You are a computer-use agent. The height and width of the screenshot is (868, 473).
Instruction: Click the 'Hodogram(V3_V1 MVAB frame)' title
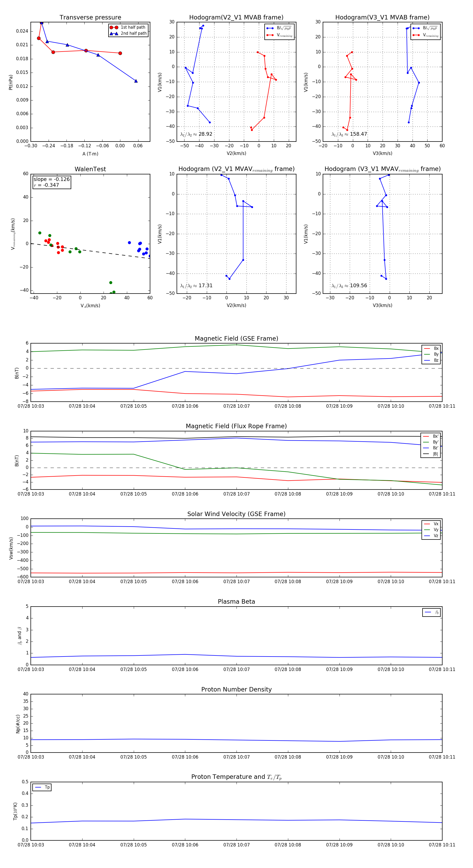[x=382, y=18]
